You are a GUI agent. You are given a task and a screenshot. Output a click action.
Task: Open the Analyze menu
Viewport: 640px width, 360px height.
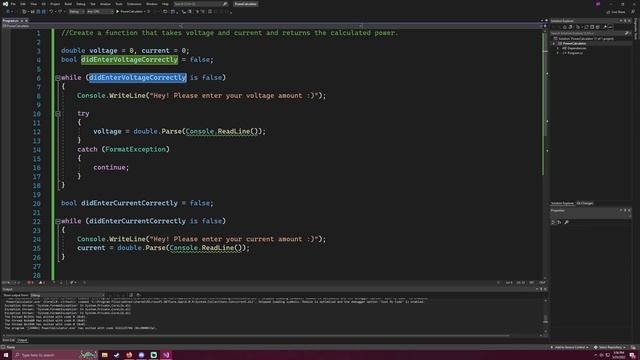(105, 4)
